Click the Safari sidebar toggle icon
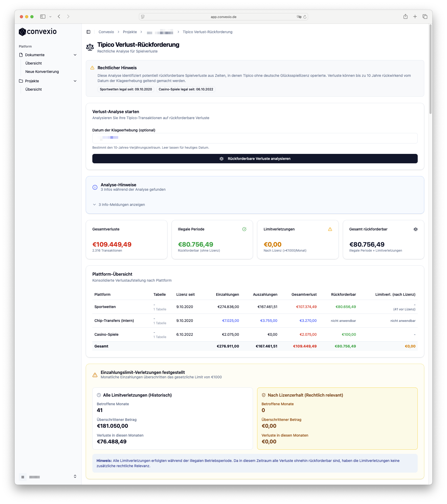 [43, 17]
